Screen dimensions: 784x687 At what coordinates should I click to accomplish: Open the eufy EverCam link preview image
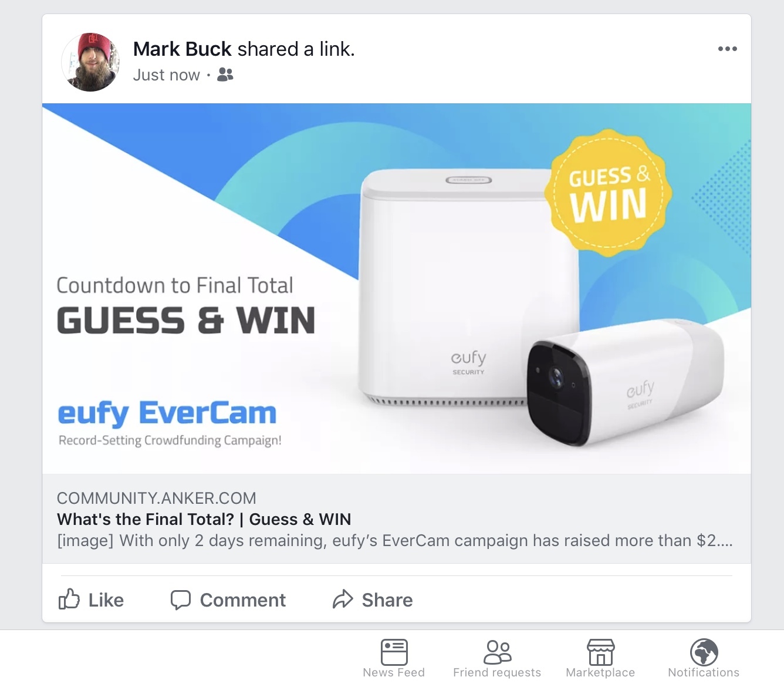[x=397, y=288]
